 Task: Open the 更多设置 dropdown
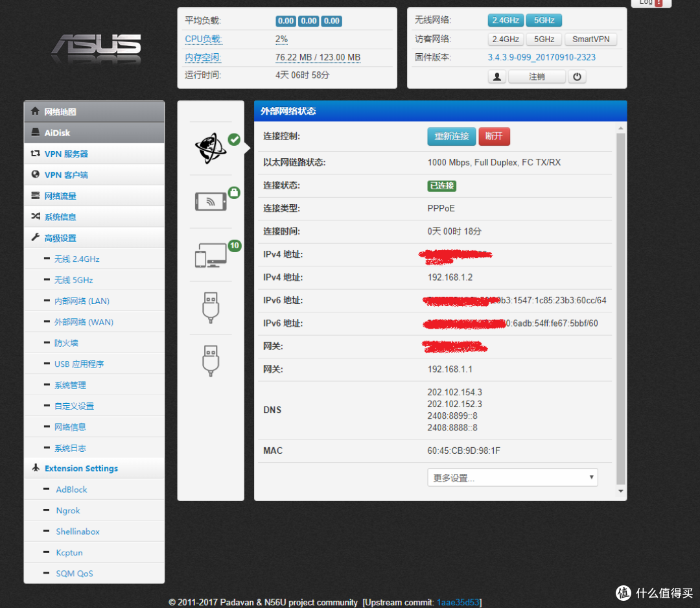(x=513, y=478)
